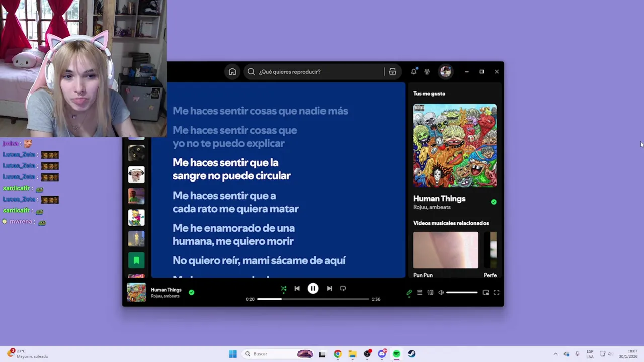Toggle liked check in the now-playing bar
Image resolution: width=644 pixels, height=362 pixels.
coord(191,292)
